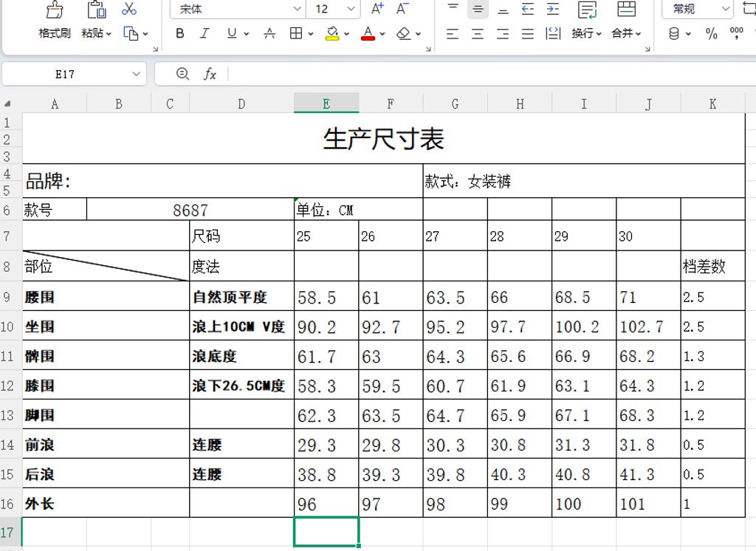
Task: Open the 宋体 font name dropdown
Action: coord(236,9)
